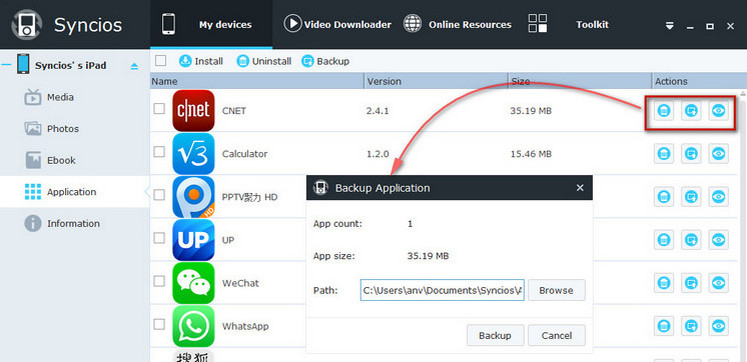Uninstall WeChat using its trash icon
The width and height of the screenshot is (747, 362).
[x=664, y=283]
